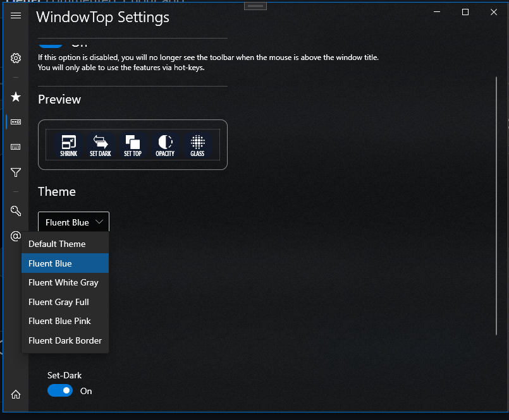Select the Set Top icon
This screenshot has width=509, height=420.
click(133, 145)
